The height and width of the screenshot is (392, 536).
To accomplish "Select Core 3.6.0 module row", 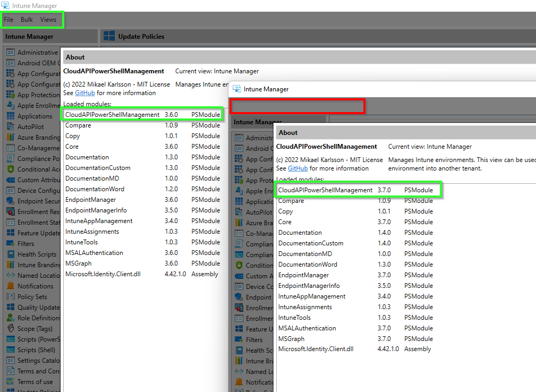I will [x=142, y=146].
